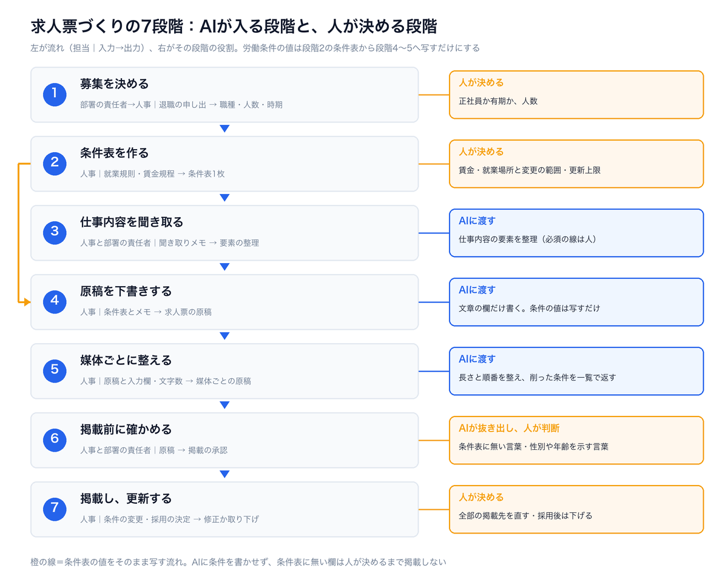Click 人が決める above 全部の掲載先を直す
Image resolution: width=728 pixels, height=582 pixels.
point(481,497)
